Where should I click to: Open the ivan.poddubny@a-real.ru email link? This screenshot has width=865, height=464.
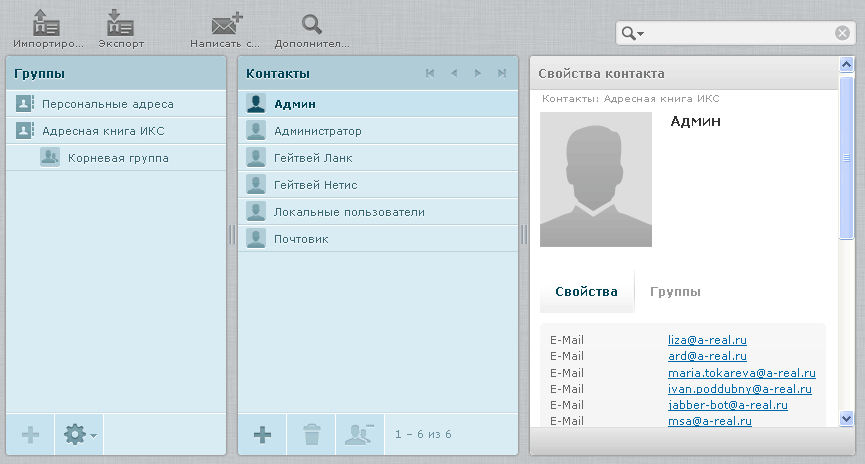pos(739,389)
